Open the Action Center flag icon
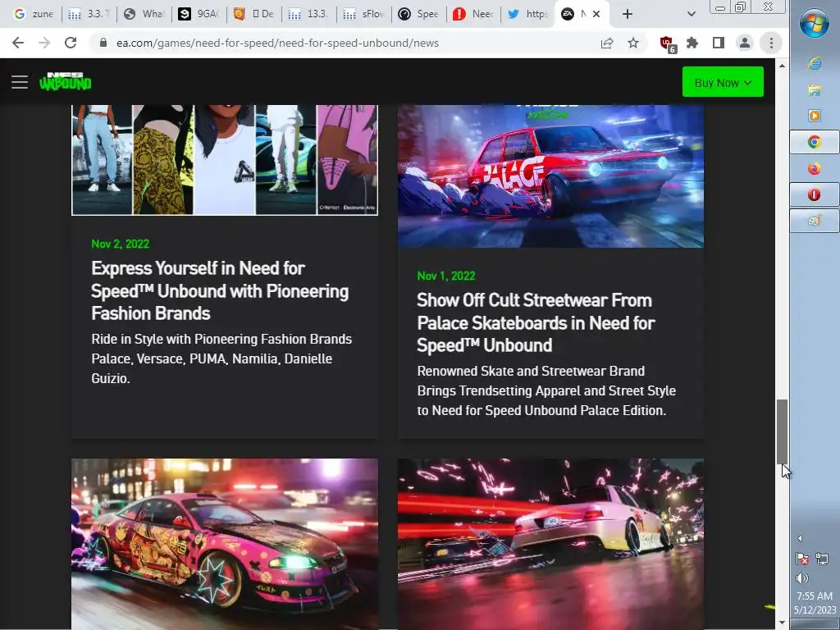This screenshot has height=630, width=840. [x=802, y=559]
